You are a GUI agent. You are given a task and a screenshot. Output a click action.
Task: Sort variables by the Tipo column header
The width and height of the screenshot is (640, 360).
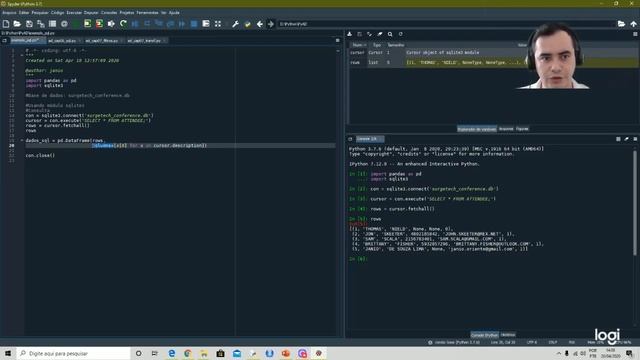tap(377, 45)
